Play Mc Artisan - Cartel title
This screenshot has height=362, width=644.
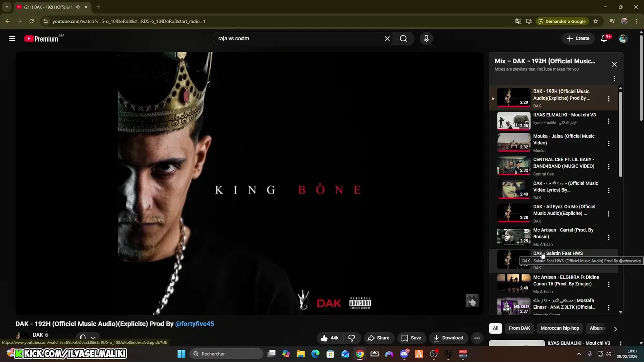click(x=563, y=233)
